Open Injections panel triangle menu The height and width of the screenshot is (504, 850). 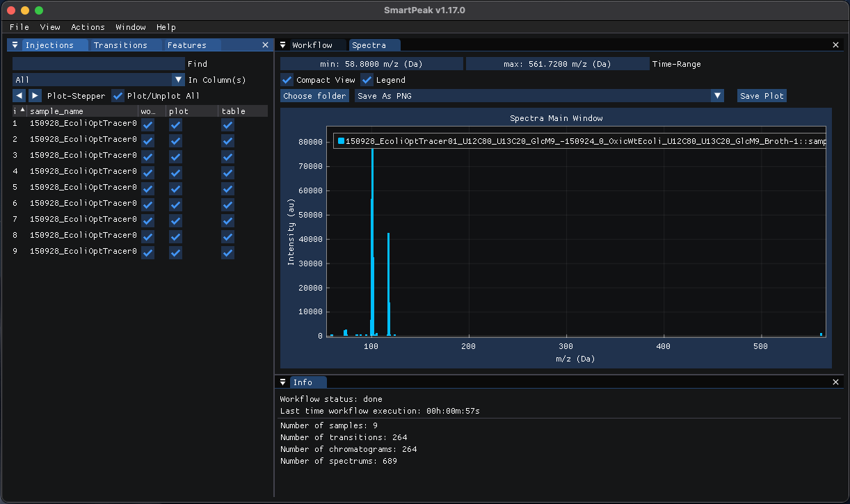tap(15, 45)
